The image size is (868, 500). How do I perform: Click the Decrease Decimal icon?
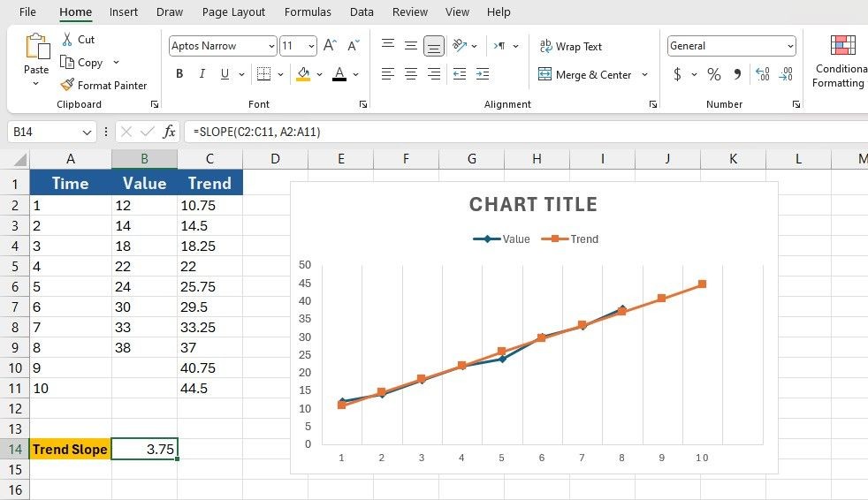coord(786,74)
